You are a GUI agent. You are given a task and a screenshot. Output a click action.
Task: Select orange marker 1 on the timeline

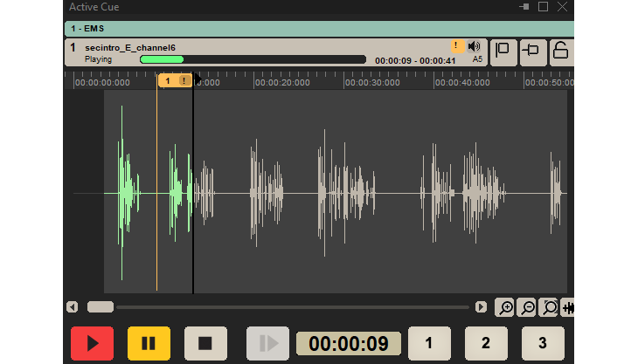click(168, 80)
